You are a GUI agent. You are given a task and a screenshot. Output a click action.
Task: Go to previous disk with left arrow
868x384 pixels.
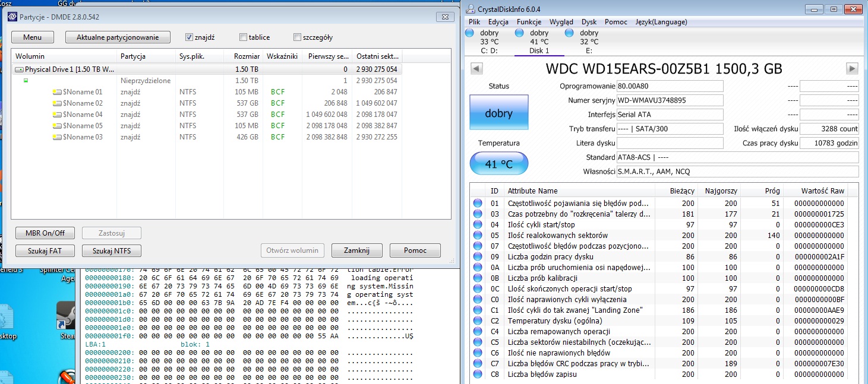[476, 68]
